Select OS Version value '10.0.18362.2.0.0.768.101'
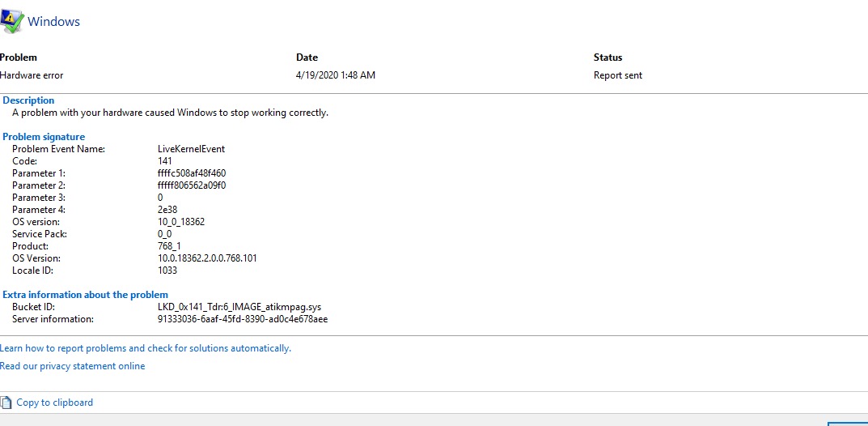868x426 pixels. pyautogui.click(x=207, y=258)
